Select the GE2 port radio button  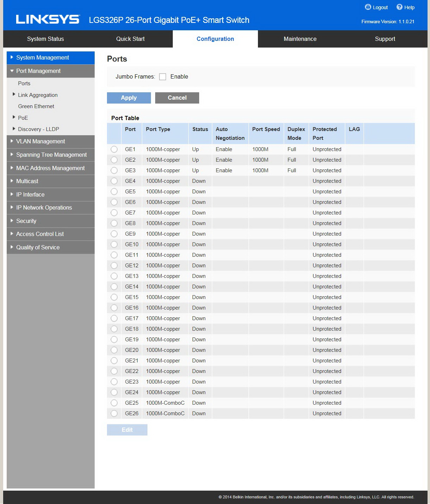(x=114, y=160)
